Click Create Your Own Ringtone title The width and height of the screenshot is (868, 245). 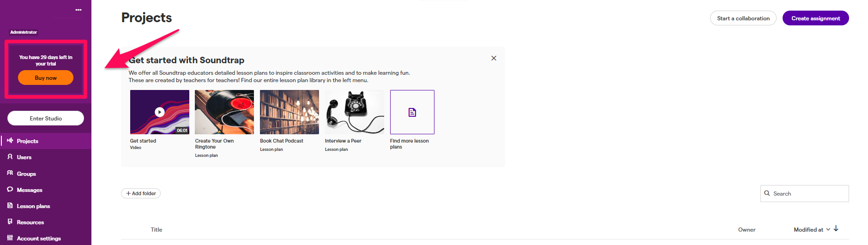[x=214, y=144]
